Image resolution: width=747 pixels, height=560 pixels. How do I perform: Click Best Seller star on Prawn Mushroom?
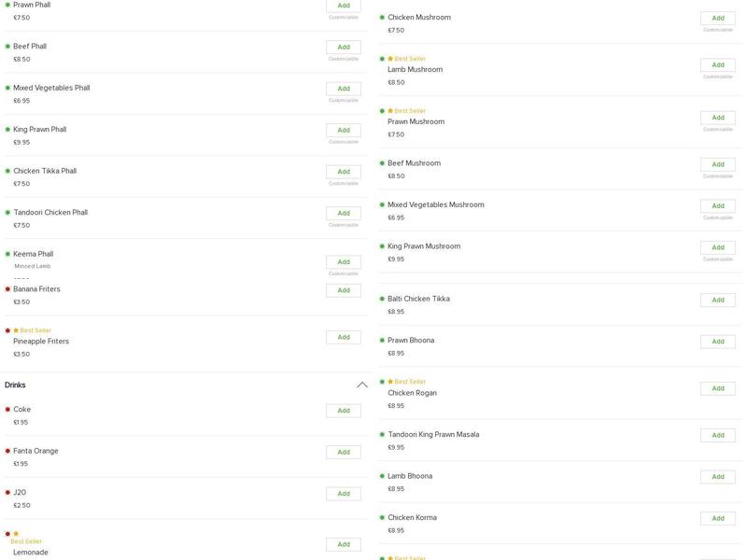click(x=390, y=111)
